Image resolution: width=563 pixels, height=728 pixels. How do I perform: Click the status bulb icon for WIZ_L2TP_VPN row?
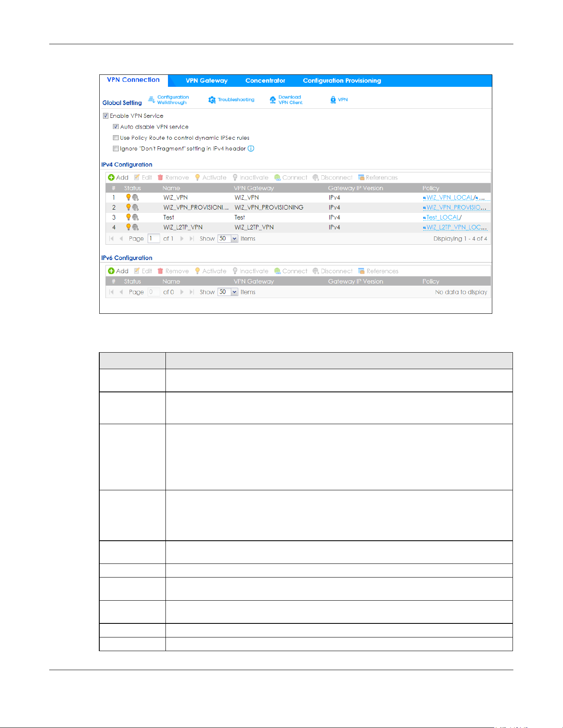tap(128, 227)
